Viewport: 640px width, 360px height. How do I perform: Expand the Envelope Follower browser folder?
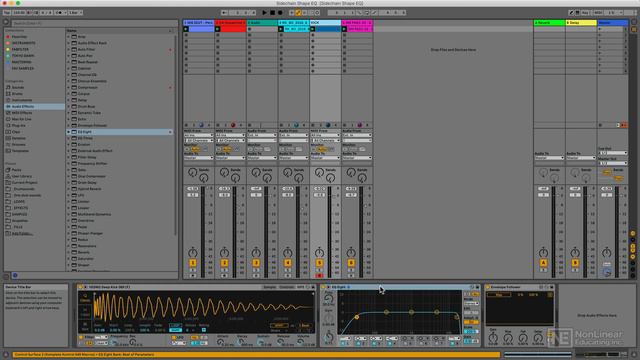point(69,125)
